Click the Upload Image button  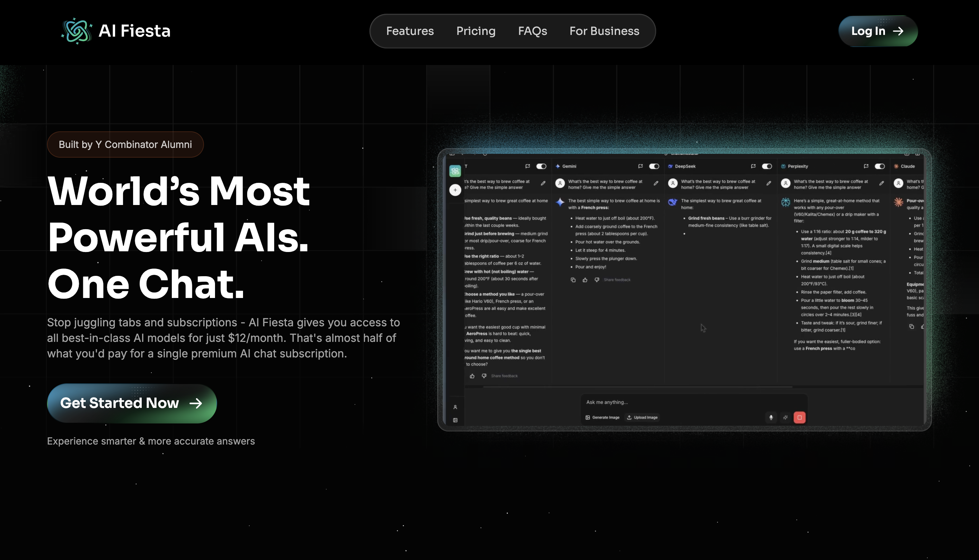[642, 417]
